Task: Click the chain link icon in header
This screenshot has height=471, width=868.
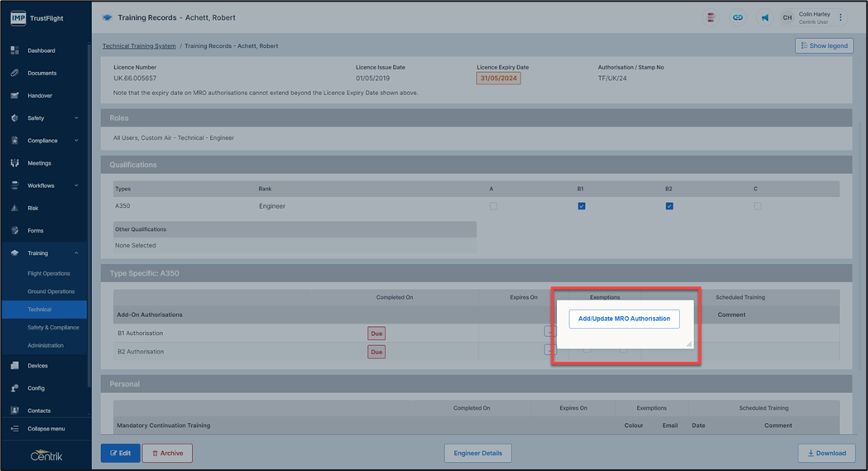Action: (x=737, y=17)
